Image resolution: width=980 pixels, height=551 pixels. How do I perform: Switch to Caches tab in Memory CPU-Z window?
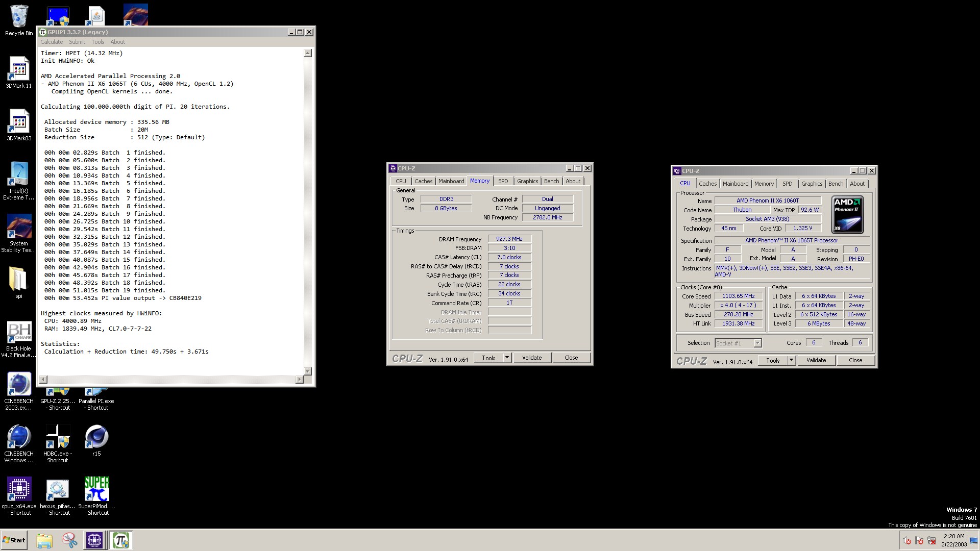tap(423, 181)
